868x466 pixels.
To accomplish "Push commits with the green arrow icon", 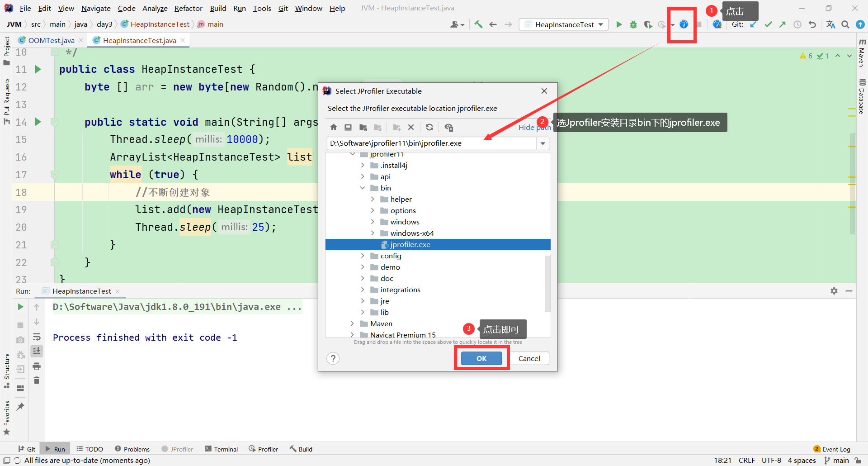I will point(783,24).
